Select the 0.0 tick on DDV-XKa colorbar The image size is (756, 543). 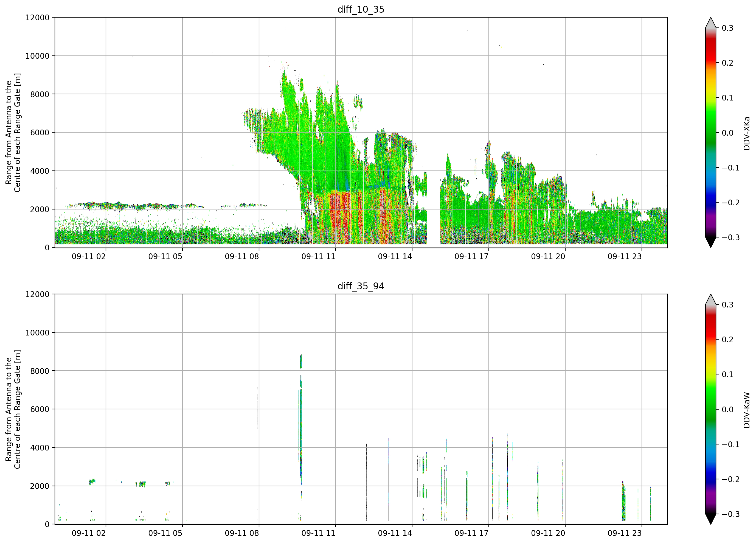pyautogui.click(x=728, y=133)
